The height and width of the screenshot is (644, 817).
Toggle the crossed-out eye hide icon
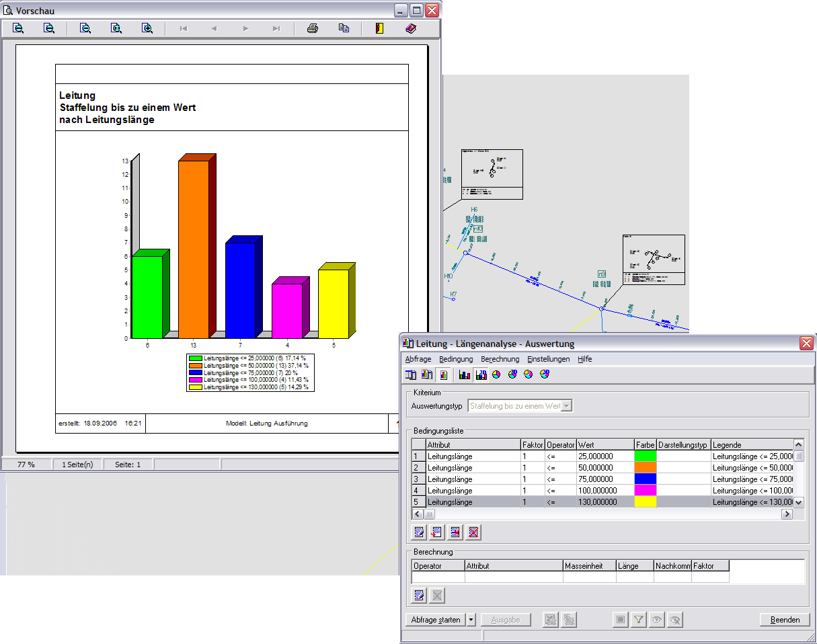click(x=675, y=620)
